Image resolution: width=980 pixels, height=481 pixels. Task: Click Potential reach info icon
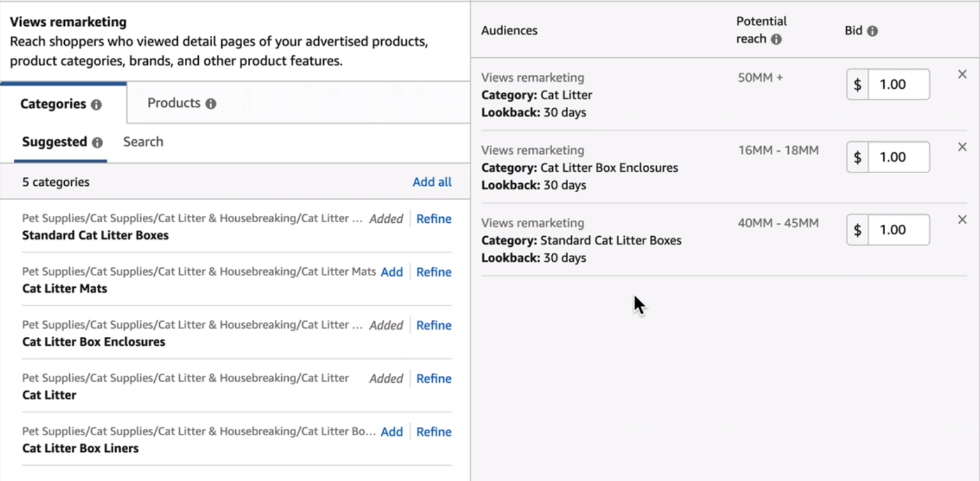[x=777, y=39]
